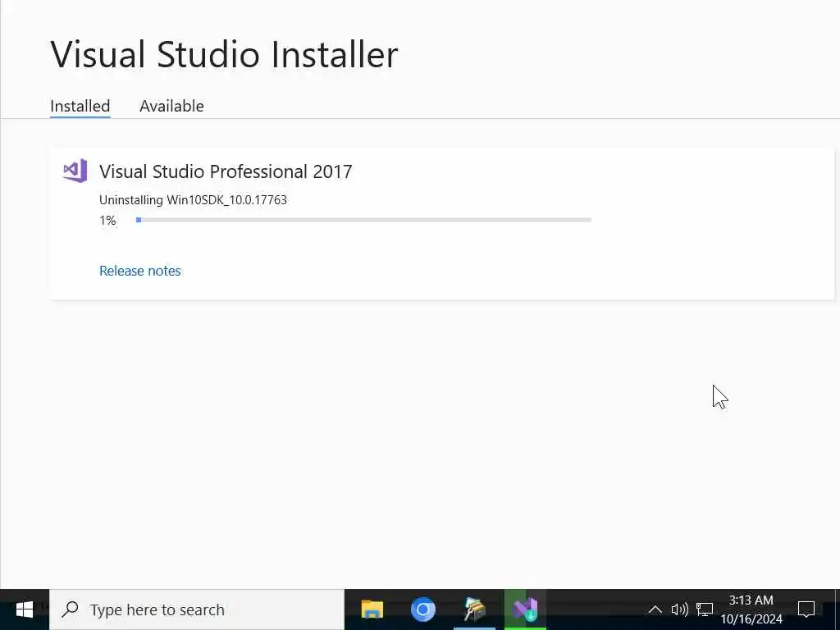
Task: Show hidden system tray icons
Action: point(655,609)
